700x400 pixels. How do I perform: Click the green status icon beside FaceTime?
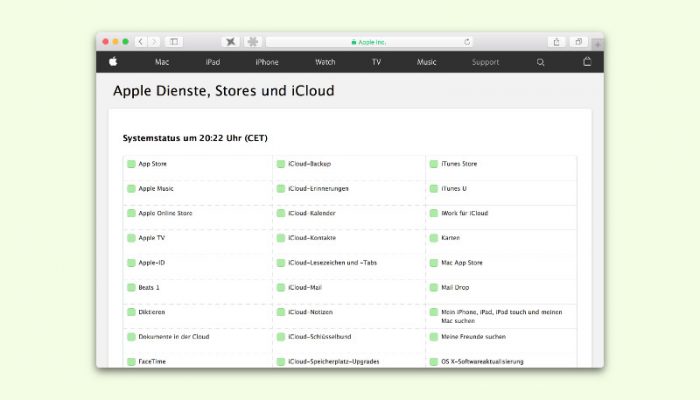[x=131, y=362]
